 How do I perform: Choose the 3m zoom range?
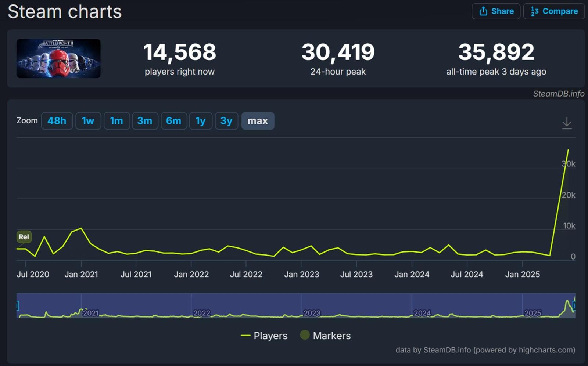(x=145, y=121)
